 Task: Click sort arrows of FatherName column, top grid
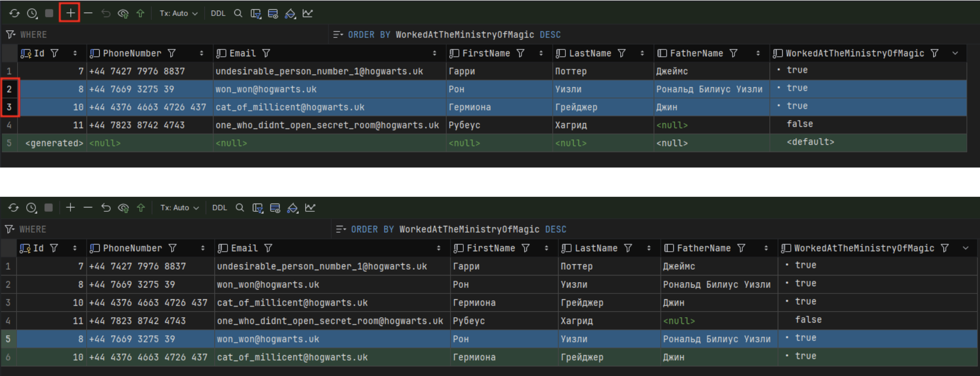pos(758,53)
